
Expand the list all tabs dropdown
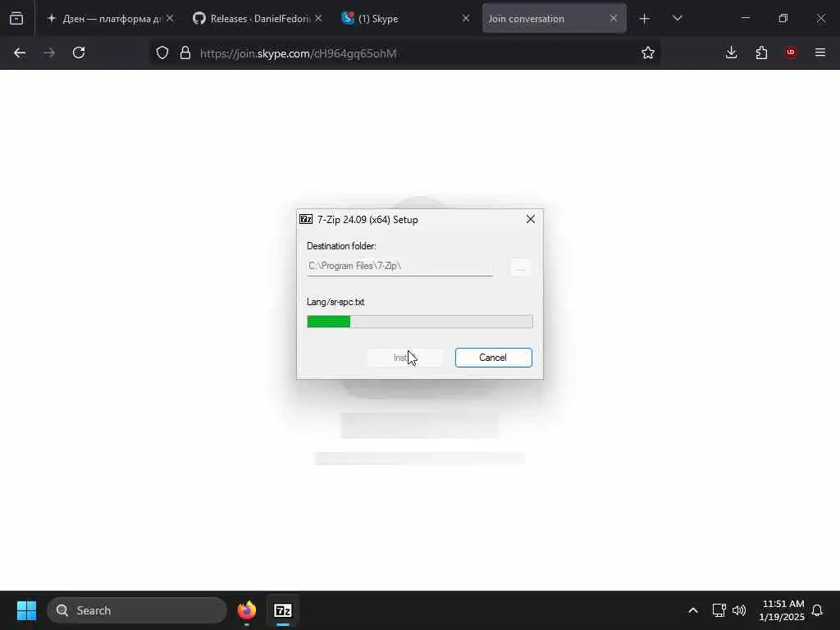(677, 18)
